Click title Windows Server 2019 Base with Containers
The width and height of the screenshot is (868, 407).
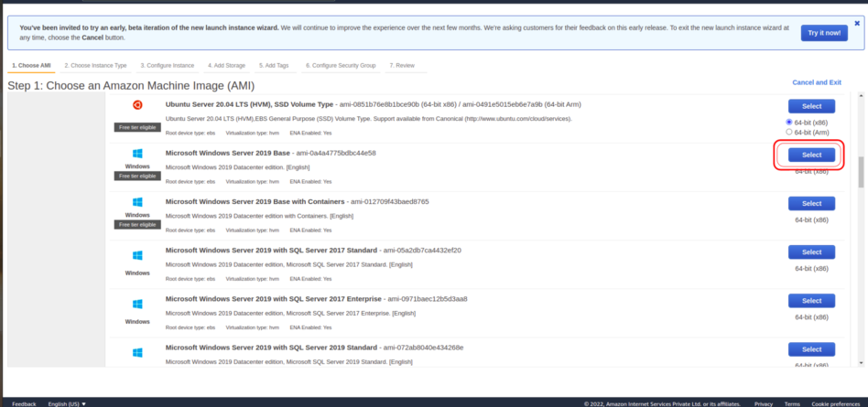tap(255, 201)
